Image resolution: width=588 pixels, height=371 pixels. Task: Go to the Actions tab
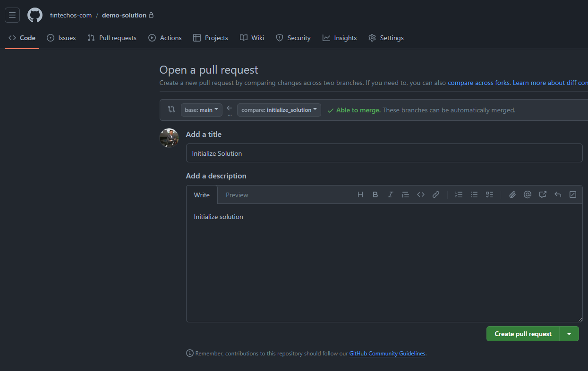pos(165,38)
